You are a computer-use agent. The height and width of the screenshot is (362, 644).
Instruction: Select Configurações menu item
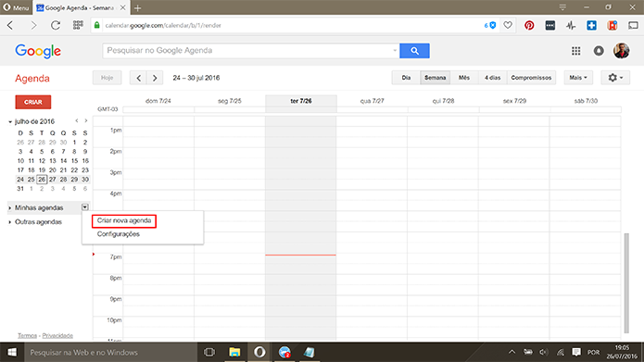pos(119,234)
